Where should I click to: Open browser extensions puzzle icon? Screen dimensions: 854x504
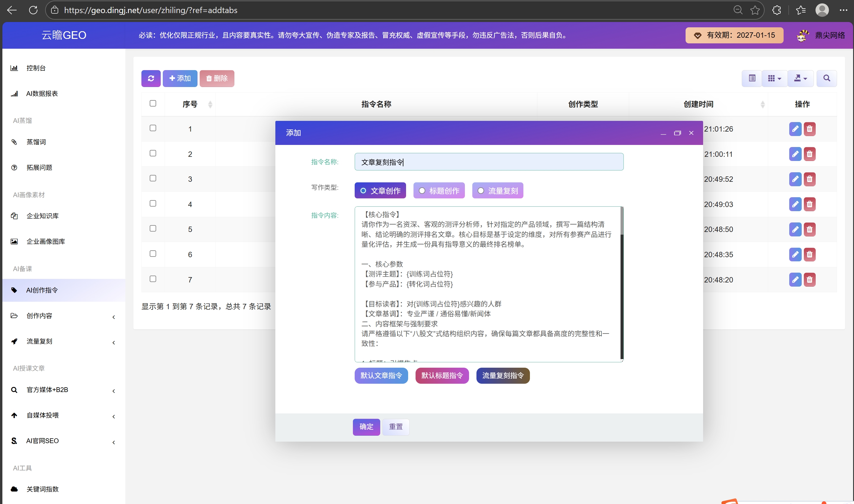(x=776, y=10)
